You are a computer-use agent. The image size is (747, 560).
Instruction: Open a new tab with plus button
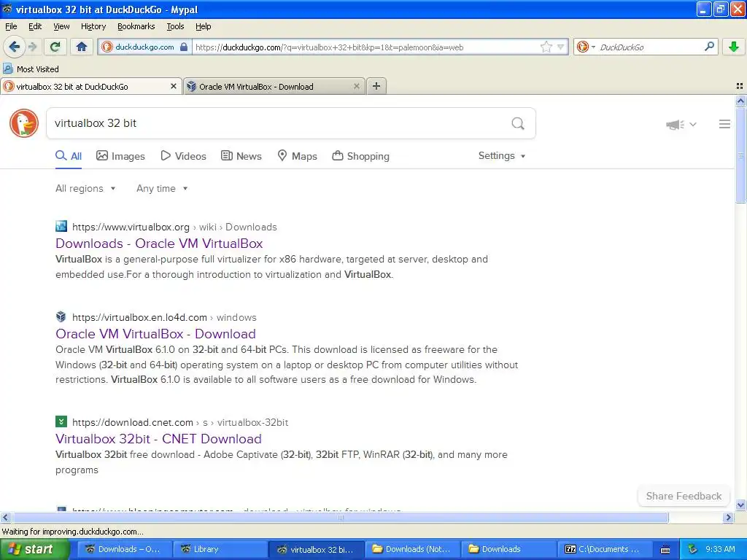click(x=376, y=86)
